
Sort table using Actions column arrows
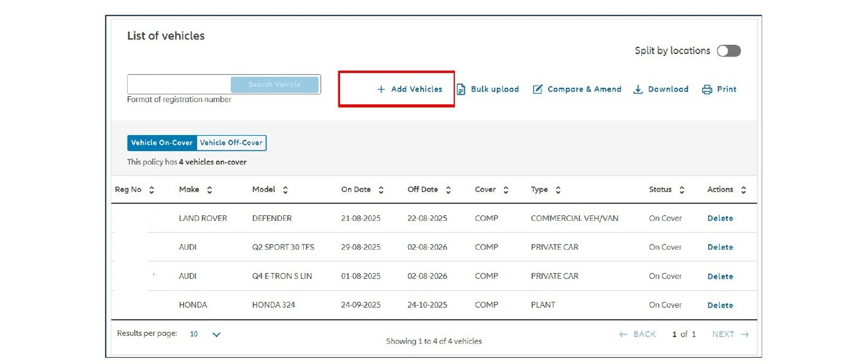click(743, 190)
